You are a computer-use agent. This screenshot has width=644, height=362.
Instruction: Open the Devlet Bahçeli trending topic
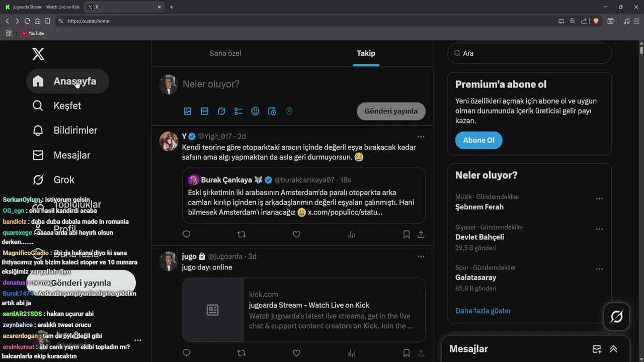(479, 237)
